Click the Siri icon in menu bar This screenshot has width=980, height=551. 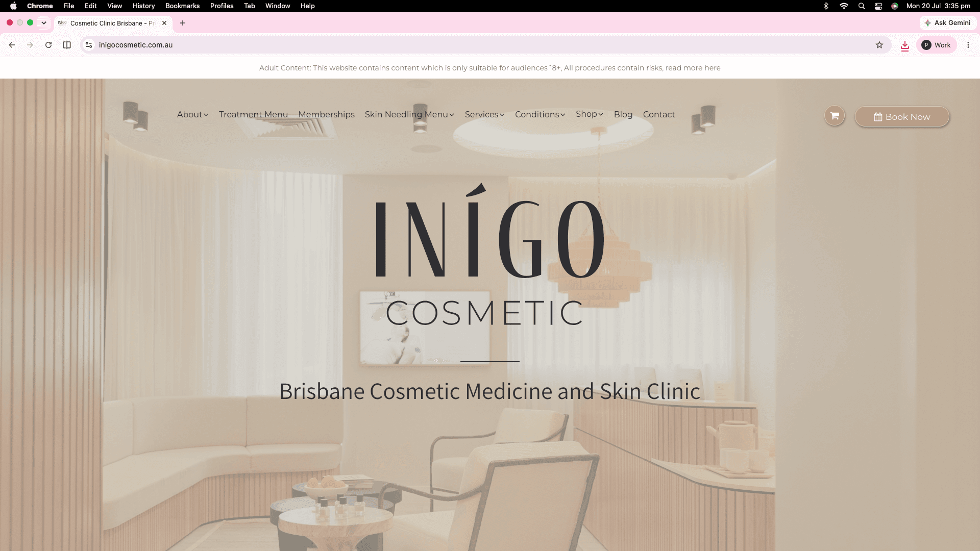(895, 6)
